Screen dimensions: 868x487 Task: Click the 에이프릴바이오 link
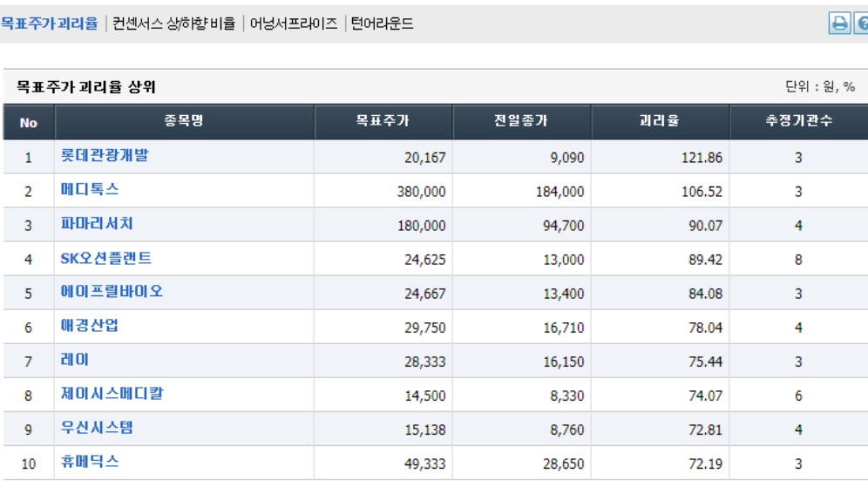point(112,292)
